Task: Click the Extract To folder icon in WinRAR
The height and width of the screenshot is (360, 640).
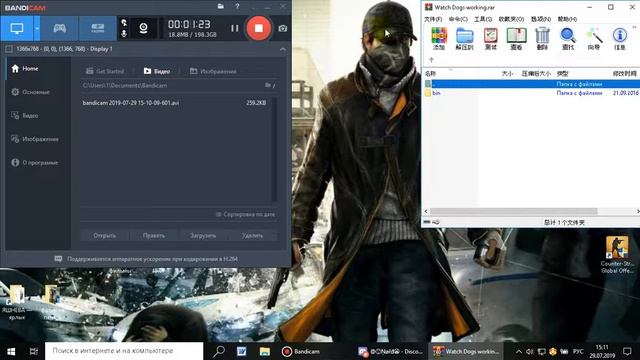Action: (464, 38)
